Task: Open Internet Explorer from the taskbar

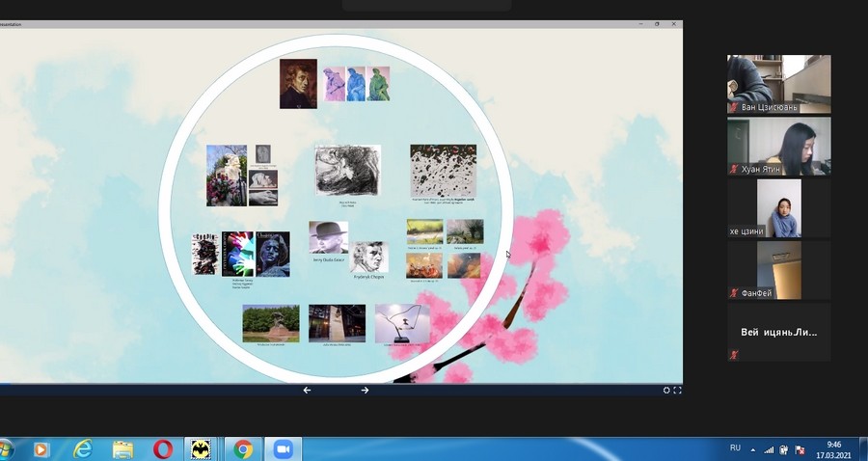Action: pyautogui.click(x=83, y=449)
